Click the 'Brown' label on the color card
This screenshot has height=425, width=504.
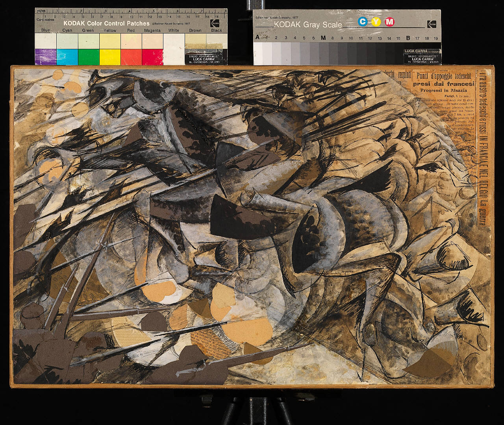point(195,30)
